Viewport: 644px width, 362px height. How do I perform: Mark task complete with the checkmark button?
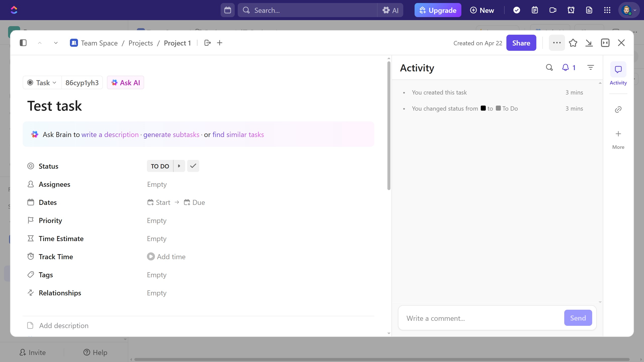click(193, 166)
